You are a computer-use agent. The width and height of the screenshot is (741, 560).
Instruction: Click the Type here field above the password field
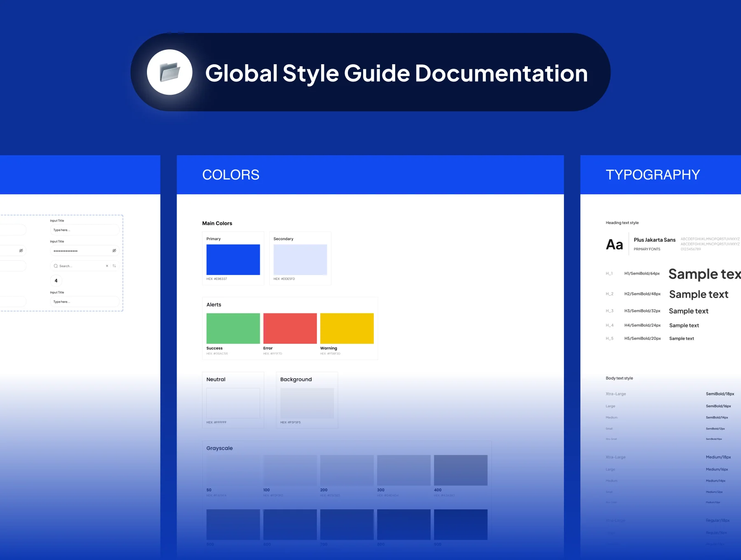84,230
